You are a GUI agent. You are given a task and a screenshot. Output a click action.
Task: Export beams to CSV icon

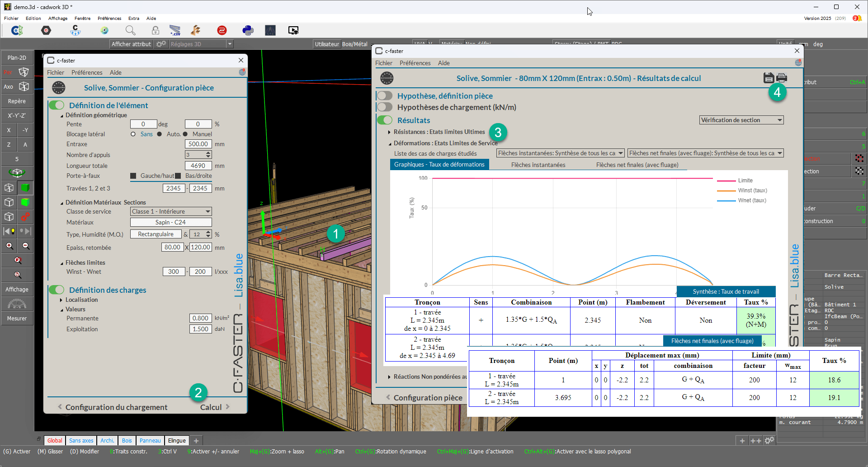175,30
